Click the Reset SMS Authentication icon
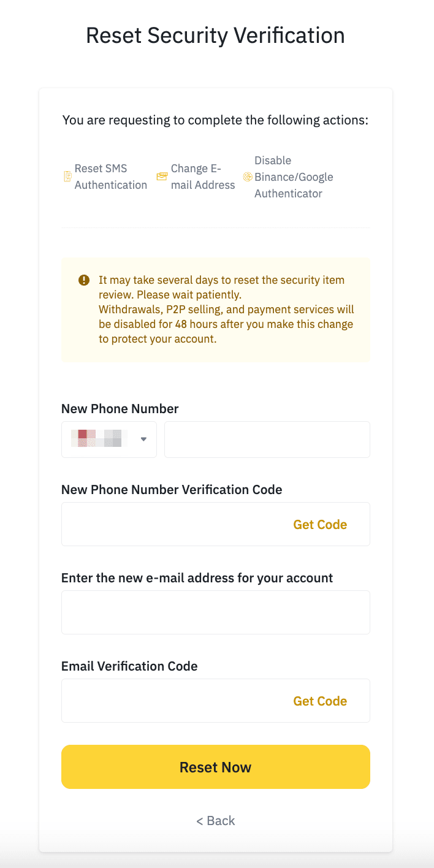The image size is (434, 868). click(x=68, y=177)
